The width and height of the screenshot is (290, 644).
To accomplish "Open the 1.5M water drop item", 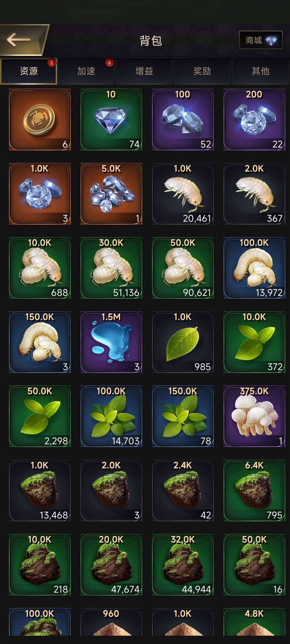I will [x=111, y=342].
